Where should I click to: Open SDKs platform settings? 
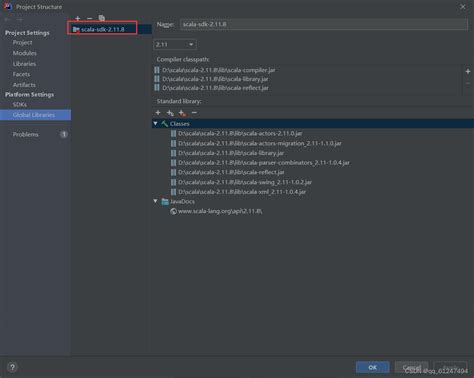tap(20, 104)
